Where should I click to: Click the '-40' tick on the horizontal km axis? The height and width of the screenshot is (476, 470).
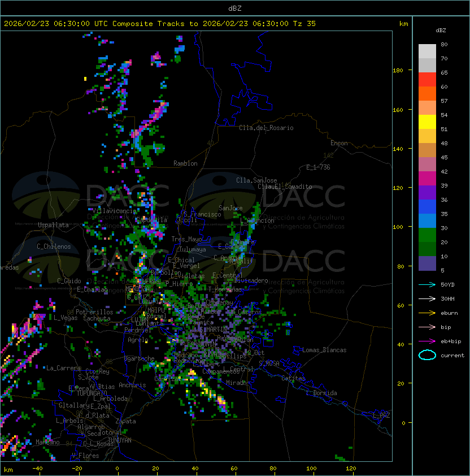click(38, 469)
